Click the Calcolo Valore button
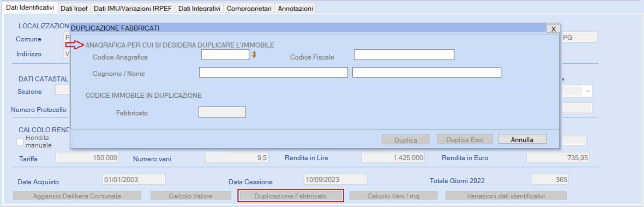The height and width of the screenshot is (207, 644). click(191, 196)
